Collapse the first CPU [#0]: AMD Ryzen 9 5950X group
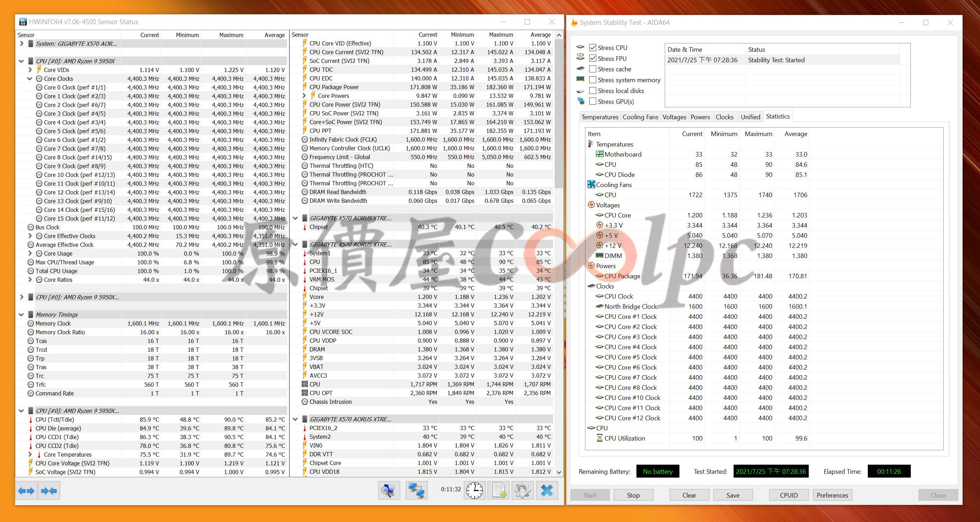 pos(22,61)
